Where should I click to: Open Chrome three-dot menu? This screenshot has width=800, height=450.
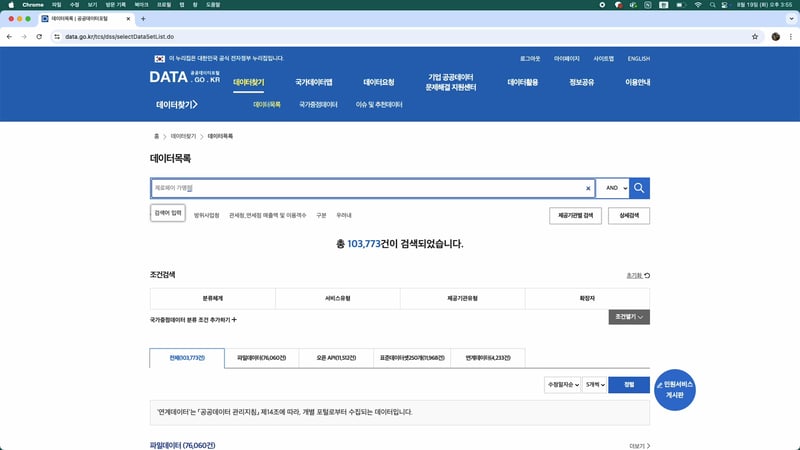click(790, 37)
